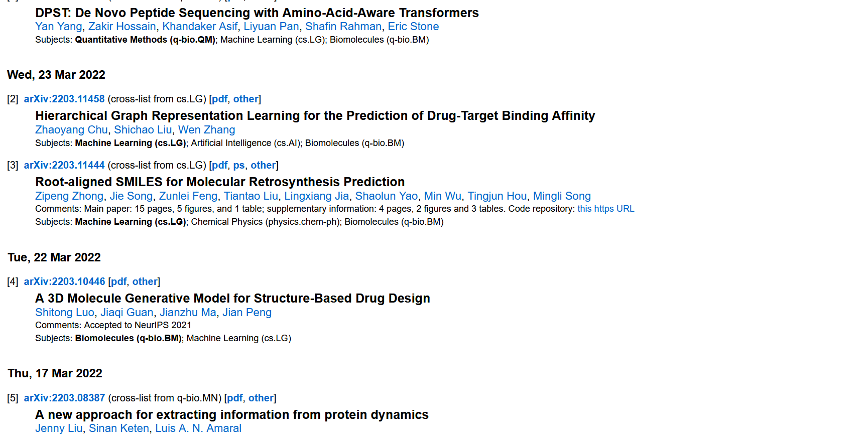This screenshot has width=868, height=434.
Task: Open arXiv:2203.08387 abstract link
Action: pos(64,398)
